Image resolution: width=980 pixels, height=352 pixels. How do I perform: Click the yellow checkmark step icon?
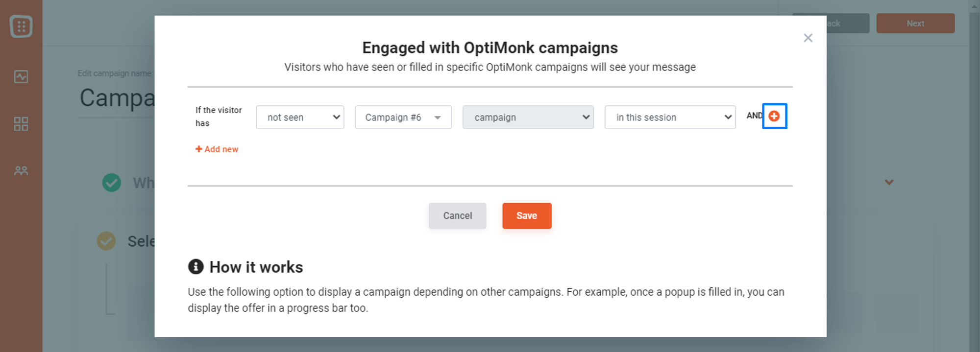click(x=106, y=241)
